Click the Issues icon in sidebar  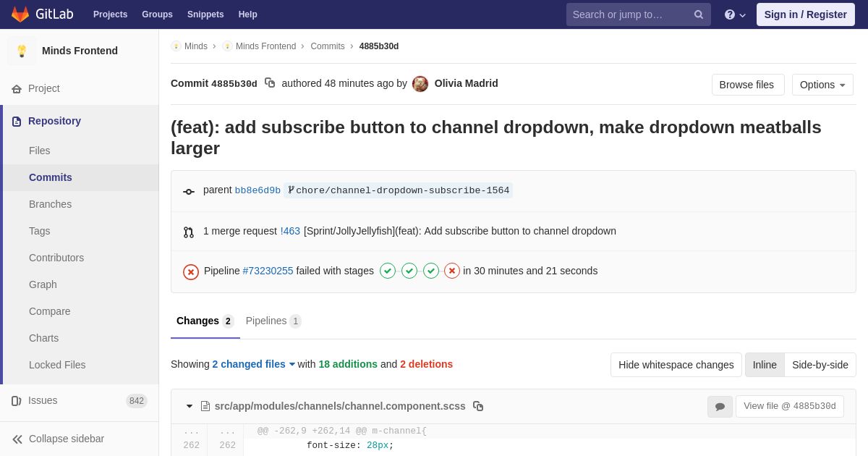17,401
